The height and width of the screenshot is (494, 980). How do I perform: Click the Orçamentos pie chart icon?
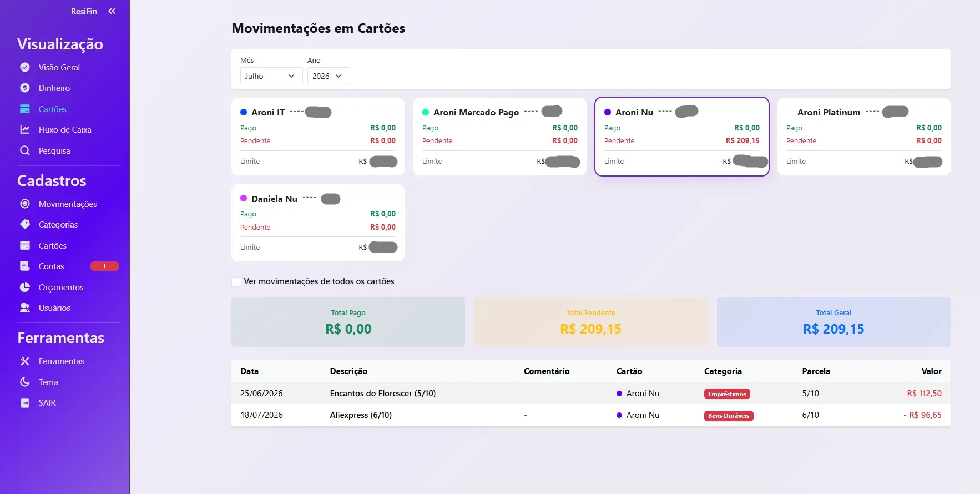[x=25, y=287]
